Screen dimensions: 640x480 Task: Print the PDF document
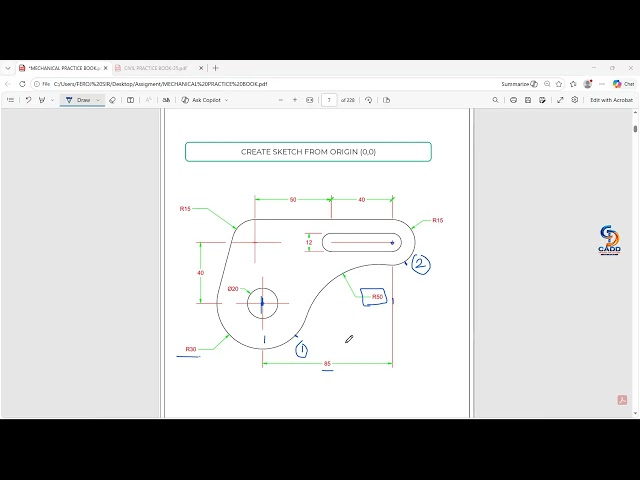point(513,100)
